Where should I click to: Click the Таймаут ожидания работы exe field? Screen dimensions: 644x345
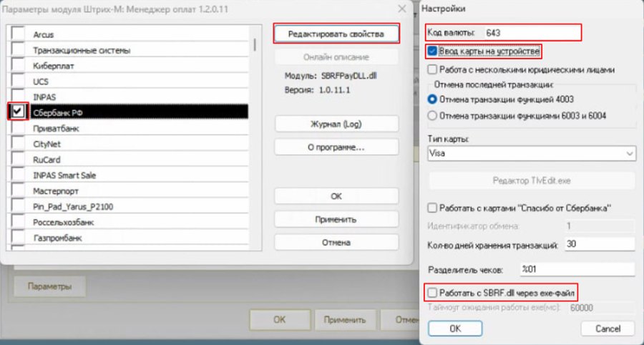click(x=601, y=308)
